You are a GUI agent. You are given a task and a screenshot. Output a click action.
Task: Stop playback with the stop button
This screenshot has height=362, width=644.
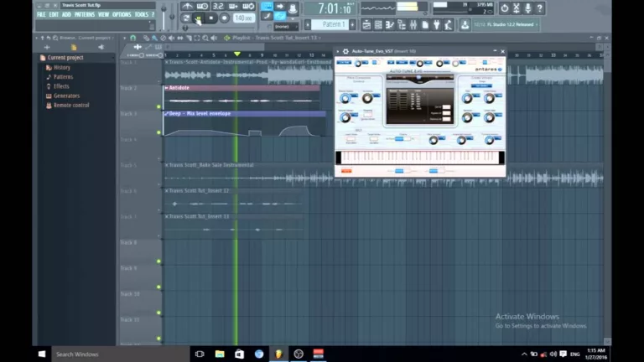point(211,18)
